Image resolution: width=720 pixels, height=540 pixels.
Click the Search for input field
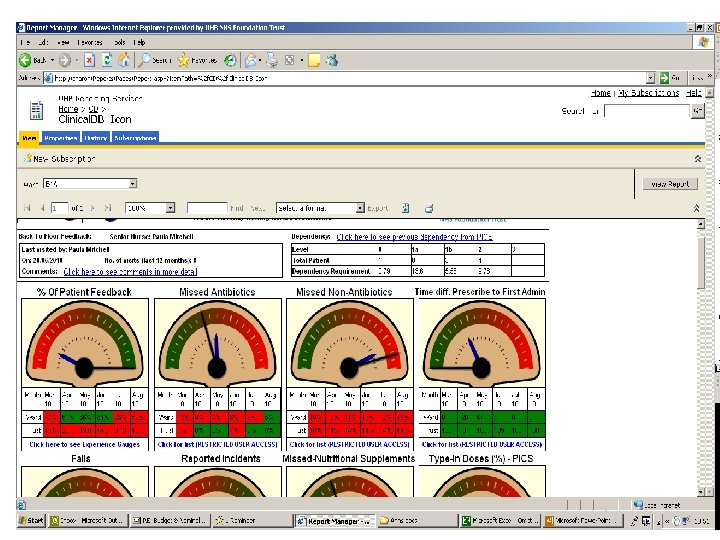[x=645, y=111]
